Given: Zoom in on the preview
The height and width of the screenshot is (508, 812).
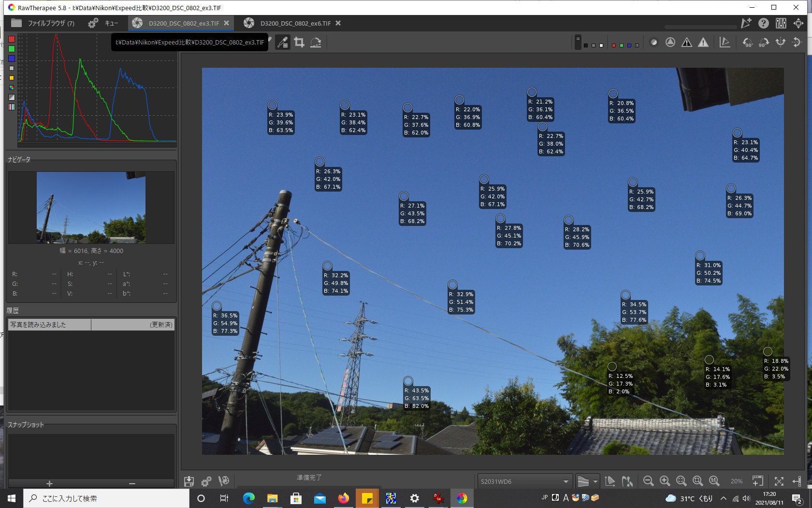Looking at the screenshot, I should [665, 481].
